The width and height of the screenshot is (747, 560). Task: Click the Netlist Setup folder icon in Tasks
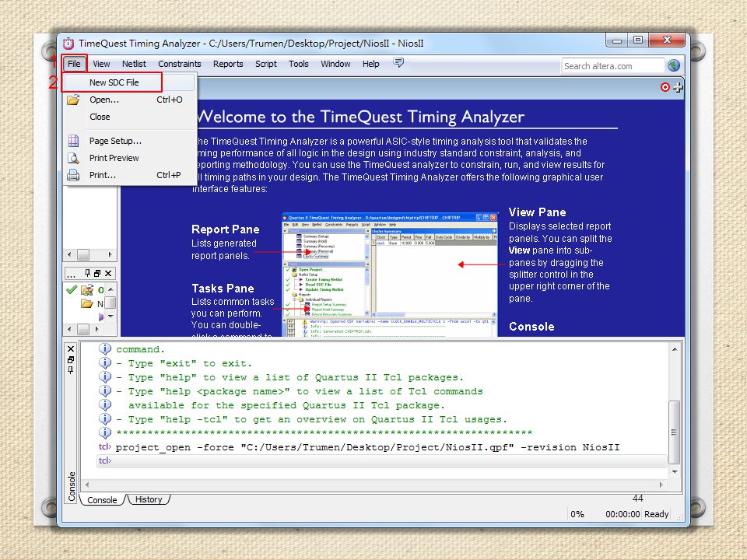(x=86, y=303)
